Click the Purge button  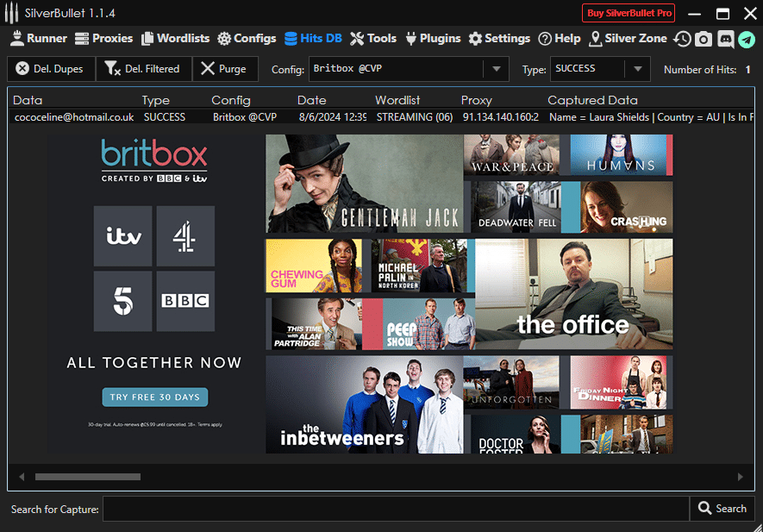click(225, 69)
